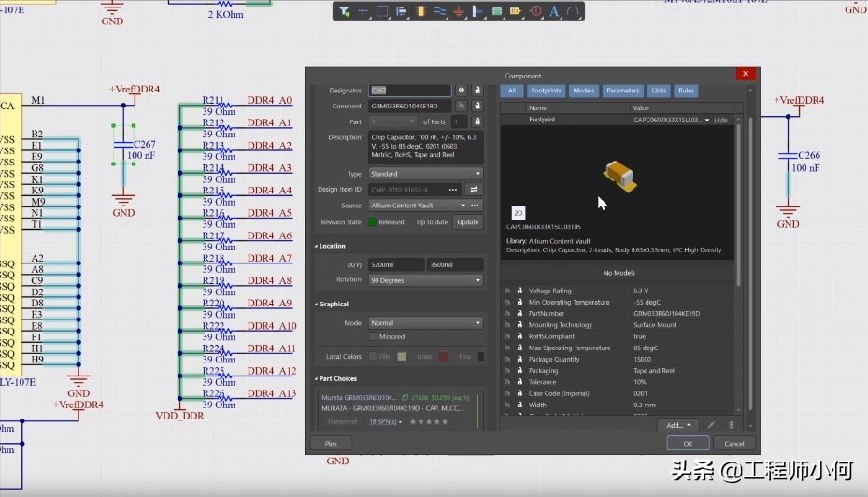Viewport: 868px width, 497px height.
Task: Click the Cancel button
Action: tap(734, 444)
